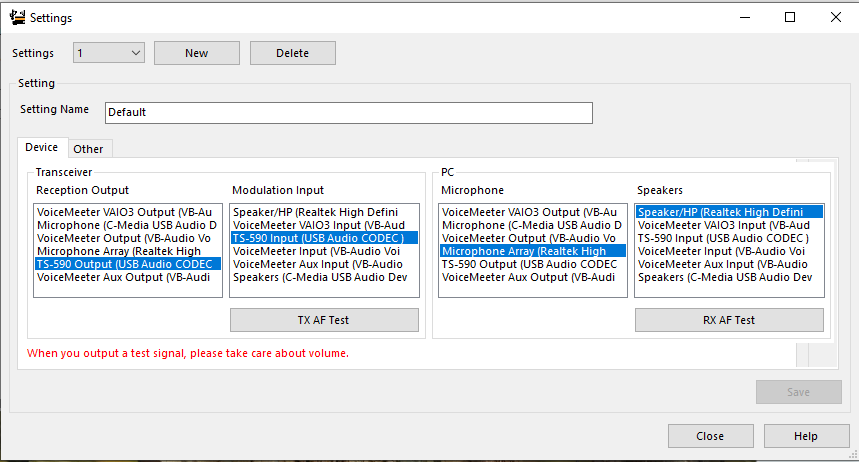Minimize the Settings window
Viewport: 859px width, 462px height.
click(745, 18)
